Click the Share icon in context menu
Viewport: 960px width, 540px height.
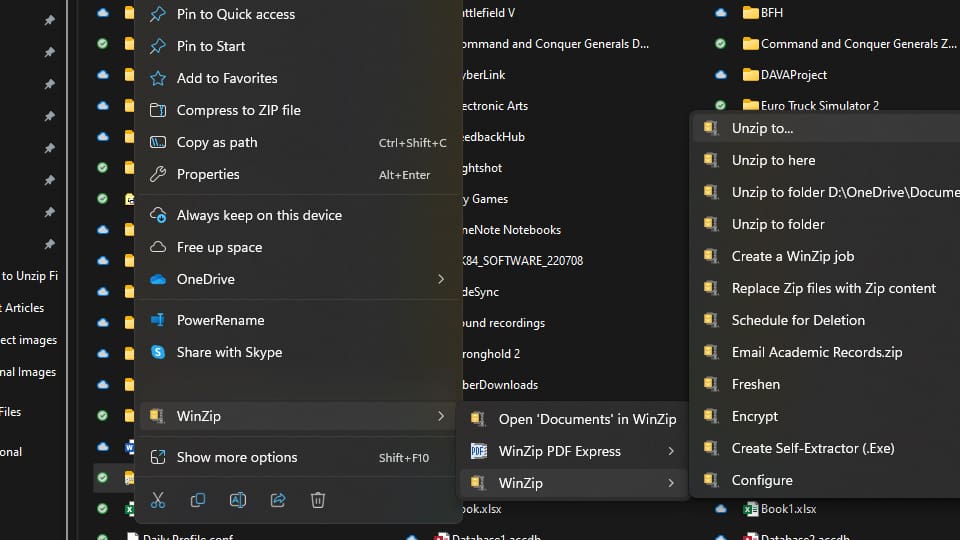coord(278,500)
